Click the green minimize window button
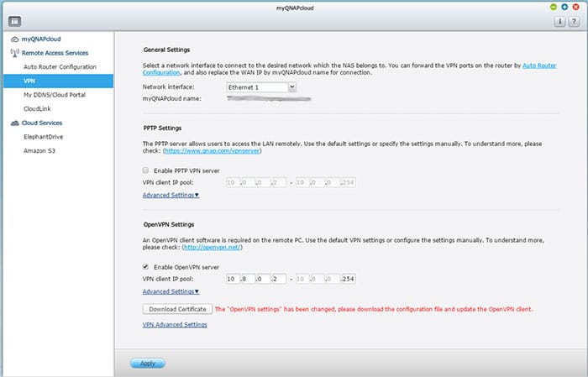This screenshot has width=588, height=377. (x=554, y=6)
